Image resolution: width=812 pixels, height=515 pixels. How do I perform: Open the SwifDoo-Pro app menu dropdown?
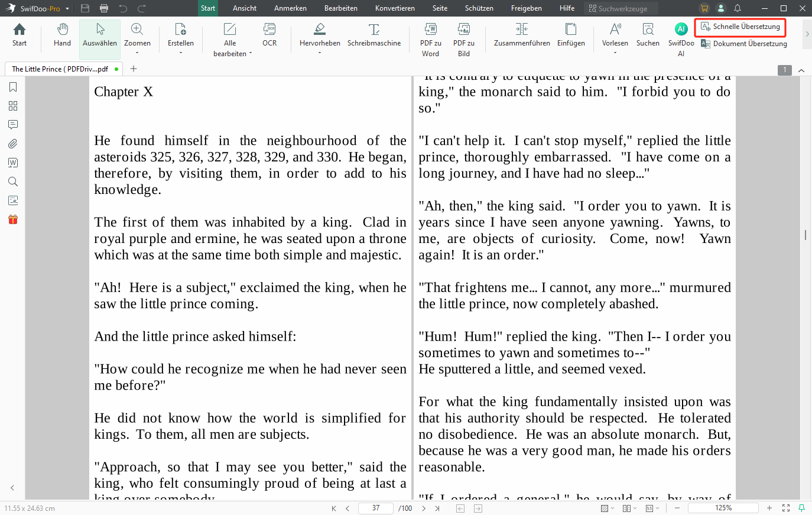[67, 9]
